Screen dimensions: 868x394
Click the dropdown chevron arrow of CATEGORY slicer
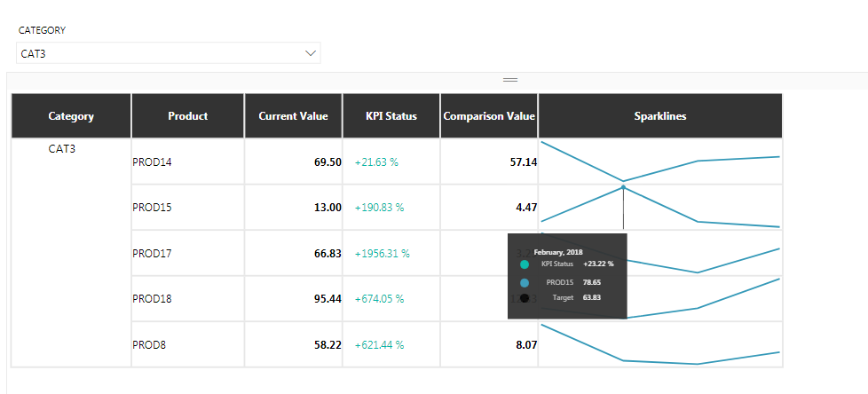click(x=311, y=53)
